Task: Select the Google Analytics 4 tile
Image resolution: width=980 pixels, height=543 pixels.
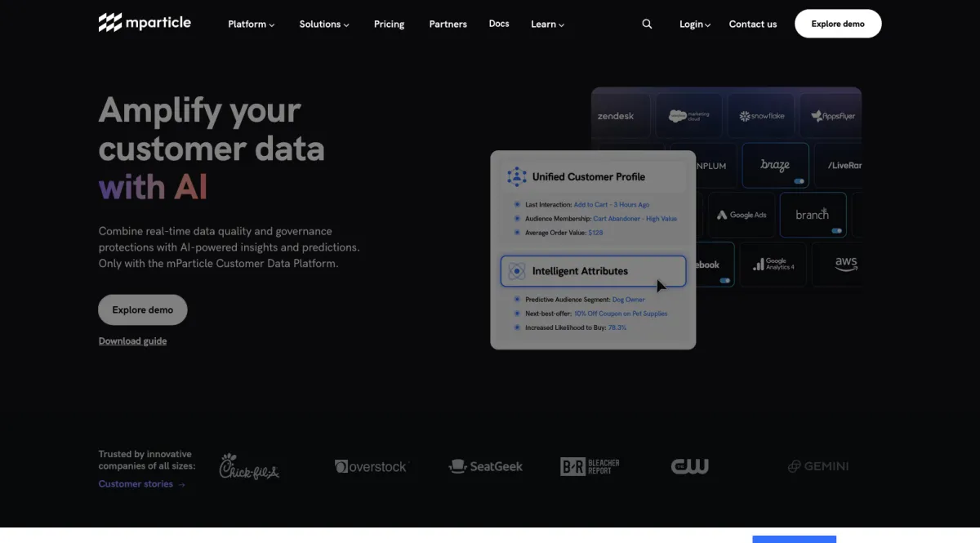Action: coord(773,265)
